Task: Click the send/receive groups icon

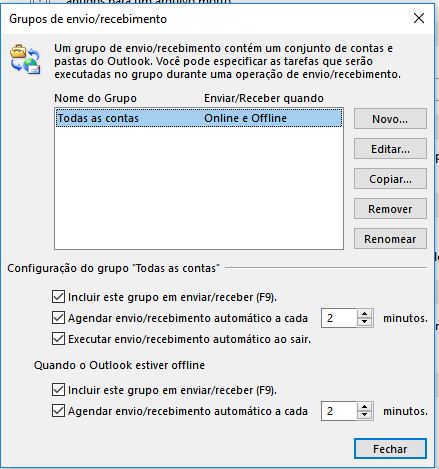Action: (x=25, y=59)
